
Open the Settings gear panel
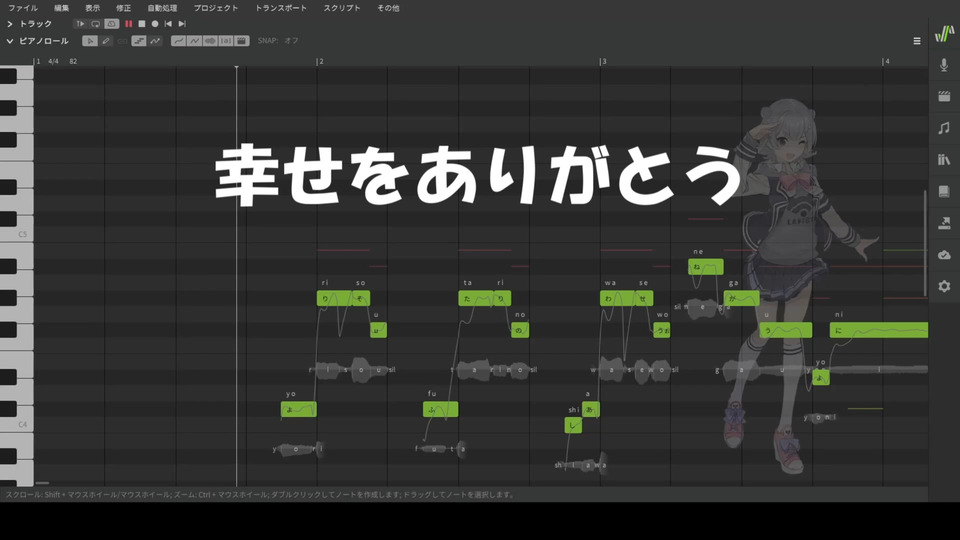tap(943, 286)
